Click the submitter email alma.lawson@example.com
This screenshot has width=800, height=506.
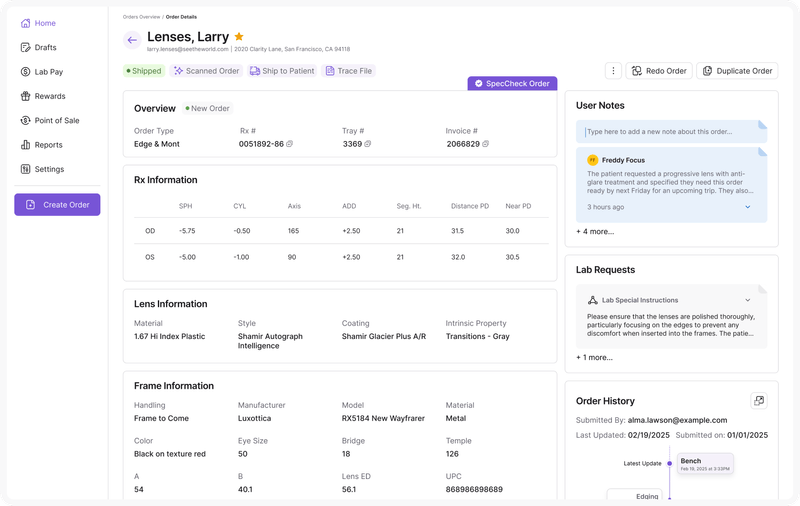coord(677,420)
